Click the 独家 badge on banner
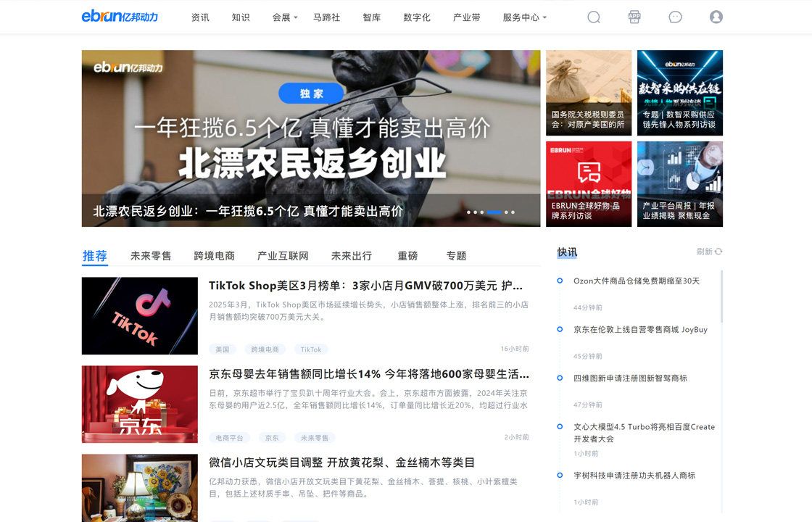Image resolution: width=812 pixels, height=522 pixels. (311, 94)
